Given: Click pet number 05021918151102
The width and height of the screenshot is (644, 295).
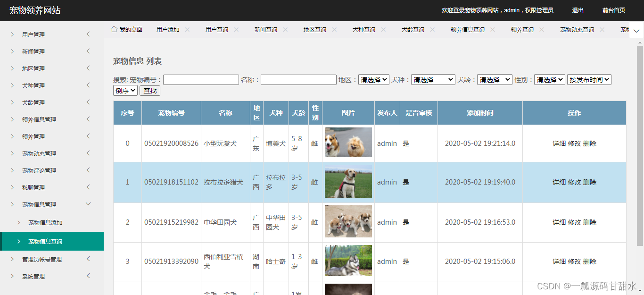Looking at the screenshot, I should pos(171,182).
